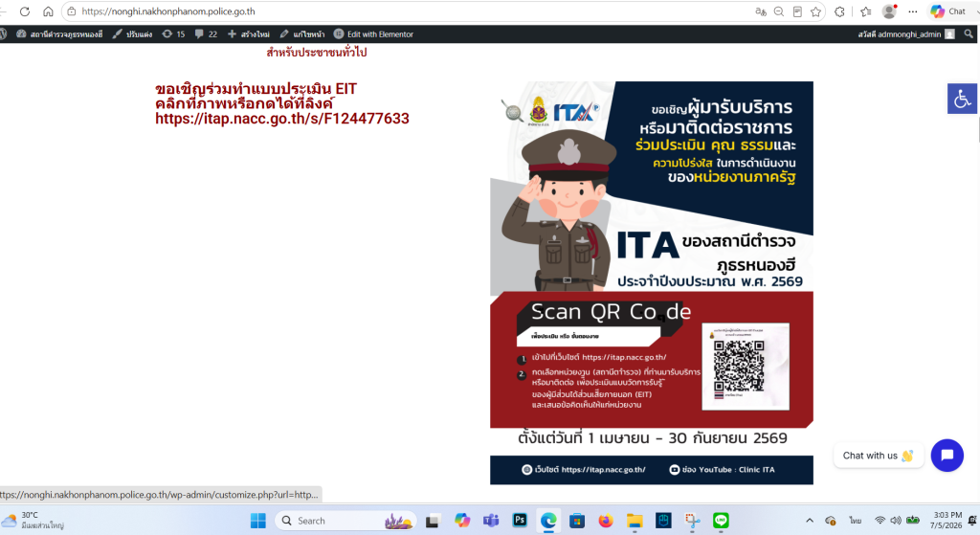Switch input language ไทย indicator
This screenshot has width=980, height=535.
point(855,520)
